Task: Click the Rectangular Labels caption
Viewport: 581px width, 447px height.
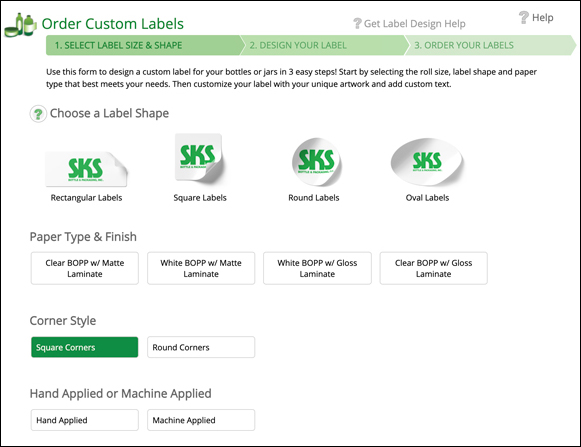Action: coord(86,198)
